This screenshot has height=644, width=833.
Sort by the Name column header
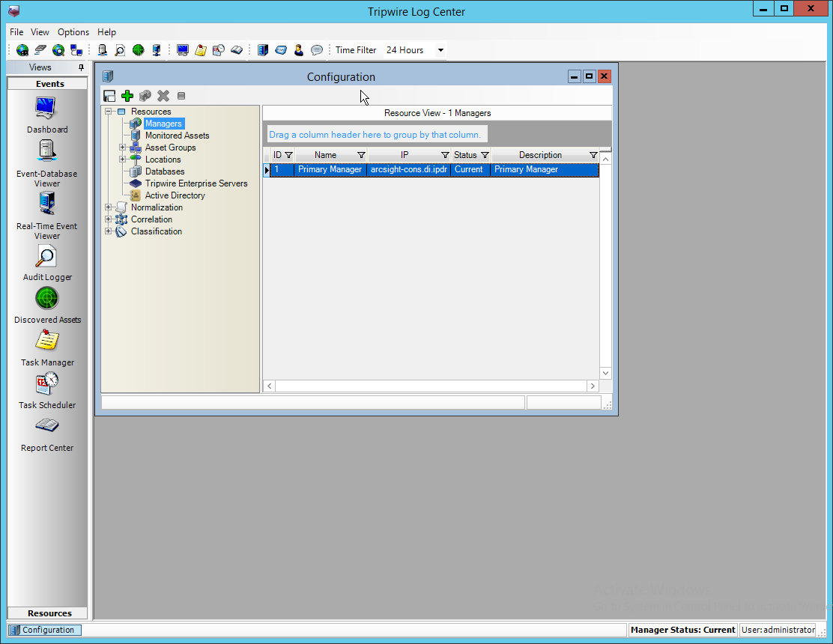(x=325, y=155)
